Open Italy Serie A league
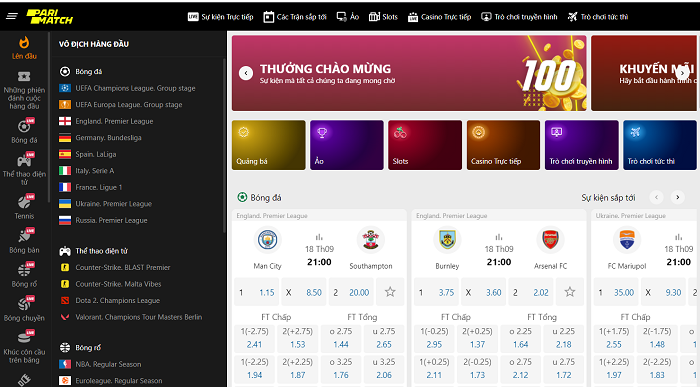Screen dimensions: 700x387 (87, 171)
